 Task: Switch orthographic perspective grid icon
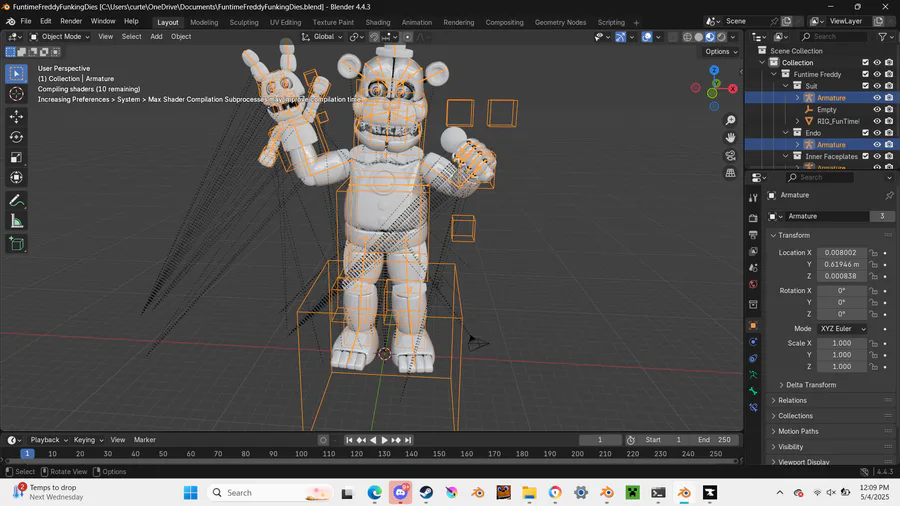730,173
